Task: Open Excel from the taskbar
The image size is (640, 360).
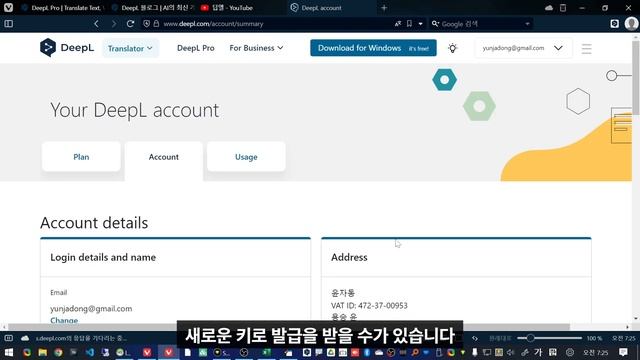Action: (266, 352)
